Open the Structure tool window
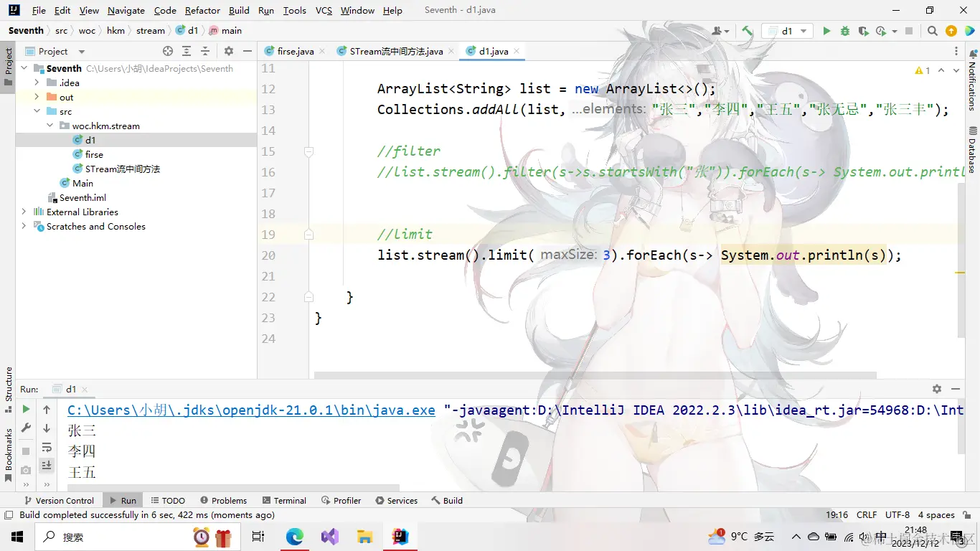980x551 pixels. click(9, 390)
